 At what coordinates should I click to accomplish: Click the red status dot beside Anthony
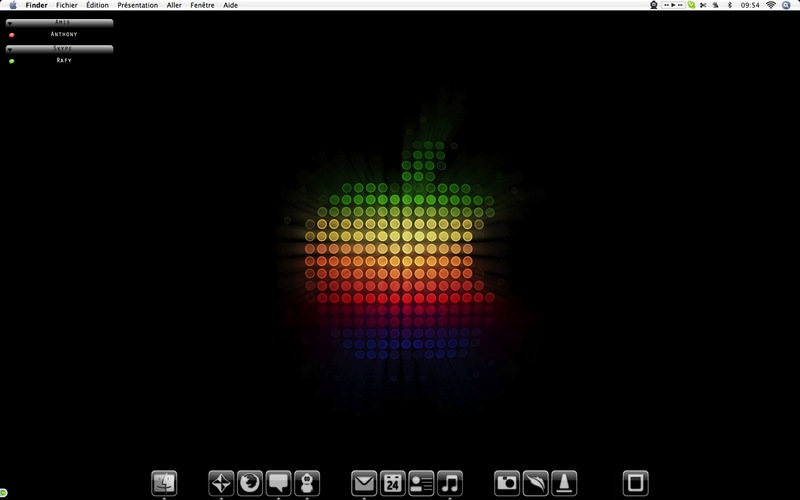[x=12, y=35]
